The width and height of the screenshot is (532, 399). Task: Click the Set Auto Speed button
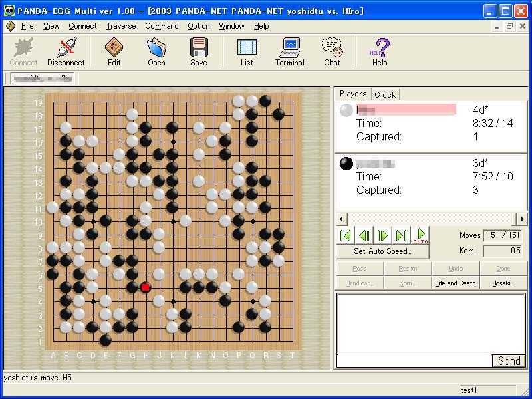click(x=382, y=251)
